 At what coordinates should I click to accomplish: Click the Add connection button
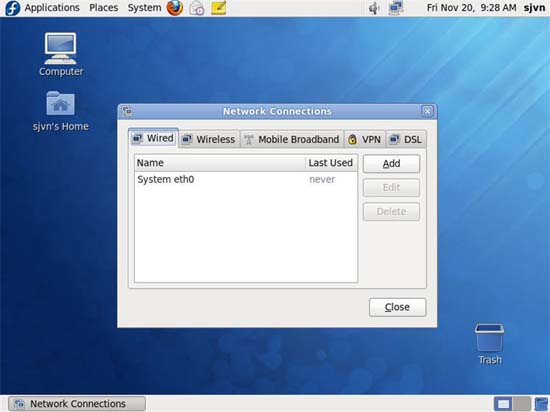(x=391, y=163)
